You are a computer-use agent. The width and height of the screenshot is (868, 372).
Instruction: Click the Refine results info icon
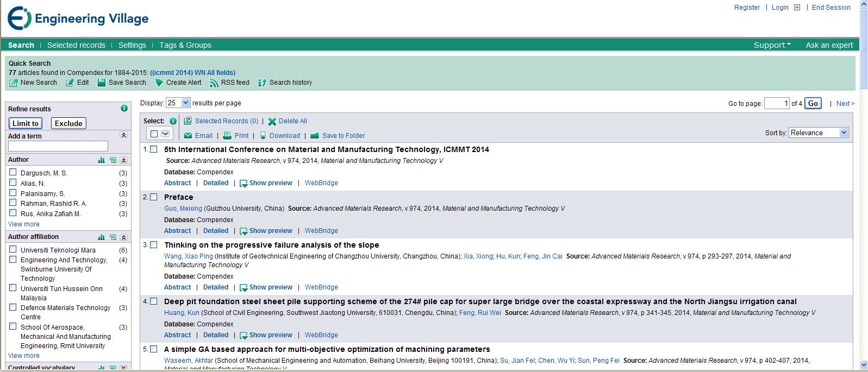124,109
